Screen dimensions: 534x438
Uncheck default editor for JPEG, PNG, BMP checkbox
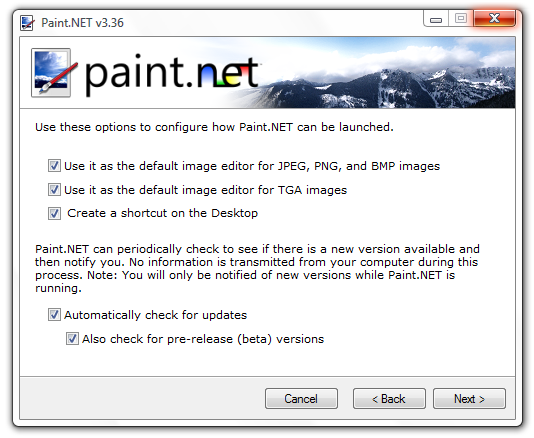(54, 166)
